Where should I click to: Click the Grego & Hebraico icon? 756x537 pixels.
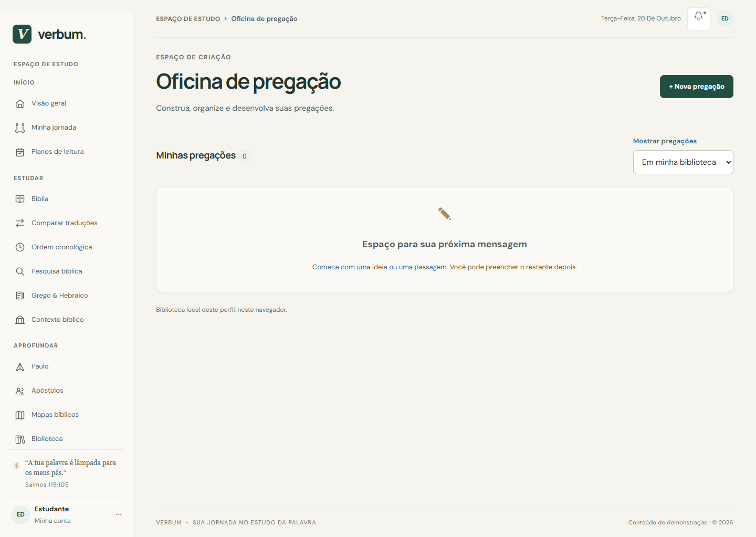(20, 296)
